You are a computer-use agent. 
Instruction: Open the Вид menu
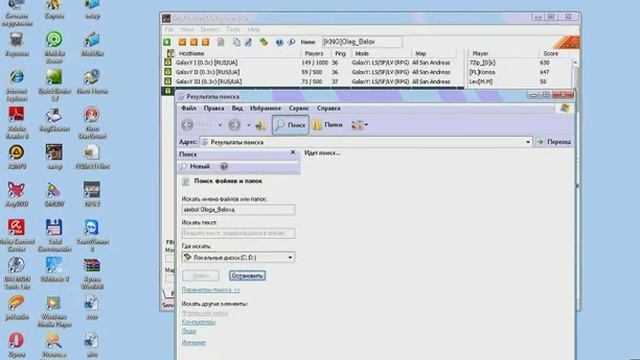(x=237, y=108)
